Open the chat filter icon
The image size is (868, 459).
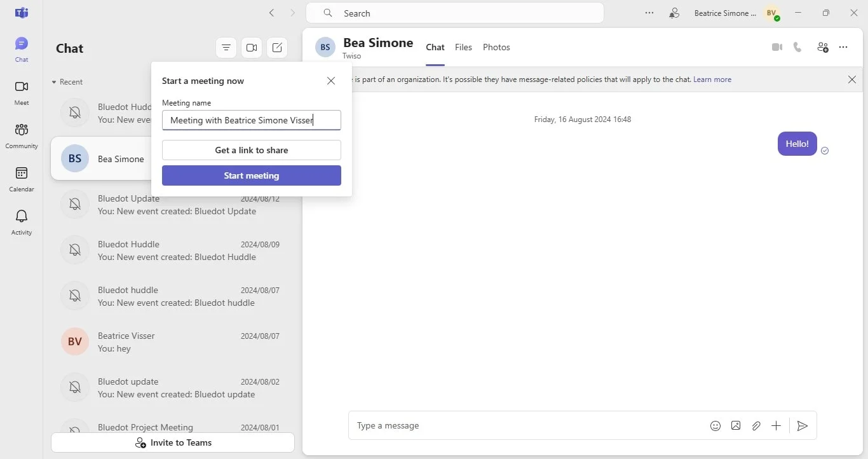click(226, 48)
